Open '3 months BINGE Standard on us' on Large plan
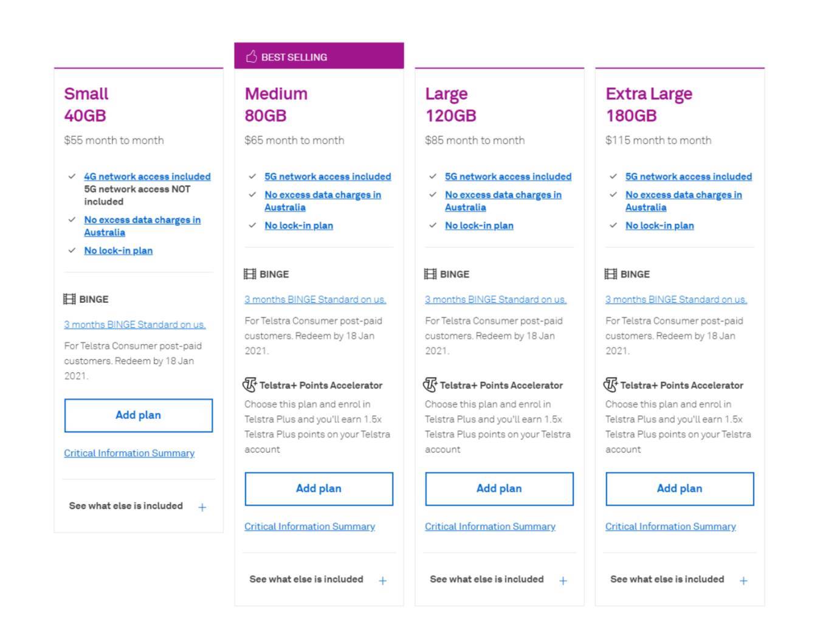 pos(495,299)
